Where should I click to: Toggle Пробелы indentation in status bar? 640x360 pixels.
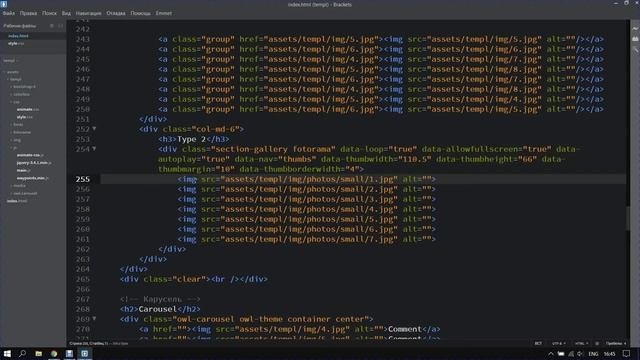[x=616, y=343]
